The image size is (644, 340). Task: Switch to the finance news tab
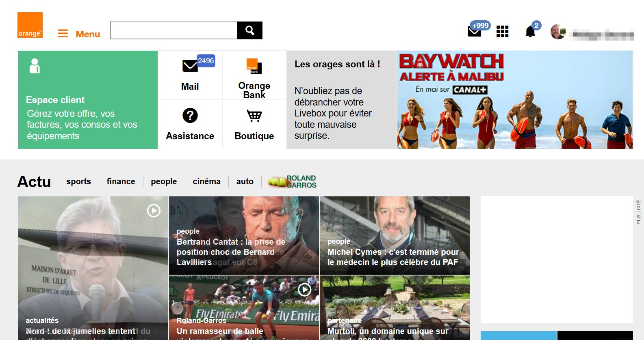tap(121, 181)
